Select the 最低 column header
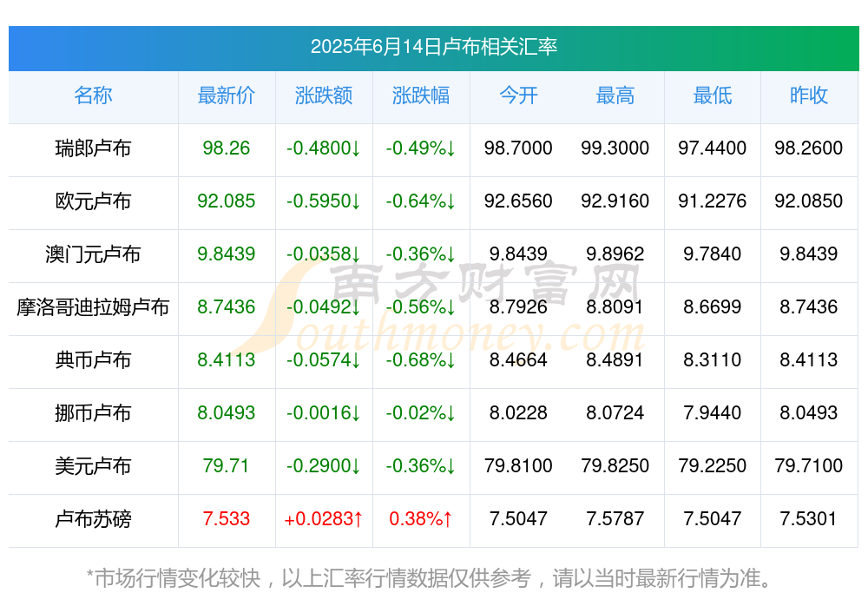 click(x=713, y=96)
